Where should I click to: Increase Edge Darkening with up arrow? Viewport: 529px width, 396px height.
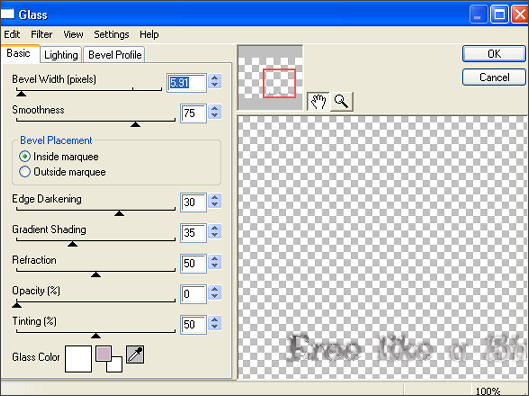tap(215, 197)
